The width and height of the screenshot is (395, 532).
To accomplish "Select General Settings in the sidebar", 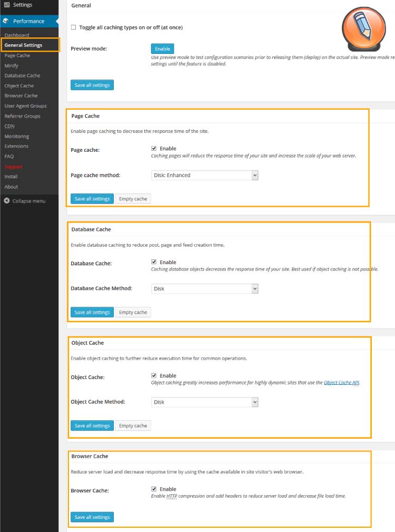I will click(x=23, y=45).
